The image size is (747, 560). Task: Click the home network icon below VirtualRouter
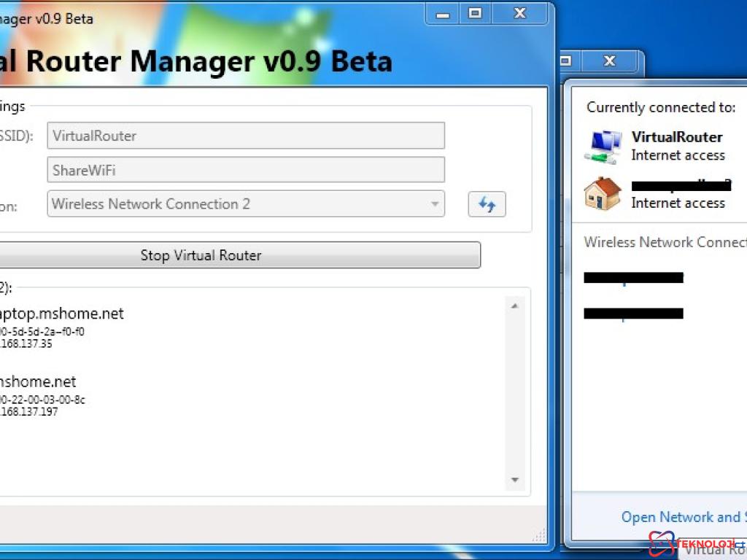pos(603,194)
